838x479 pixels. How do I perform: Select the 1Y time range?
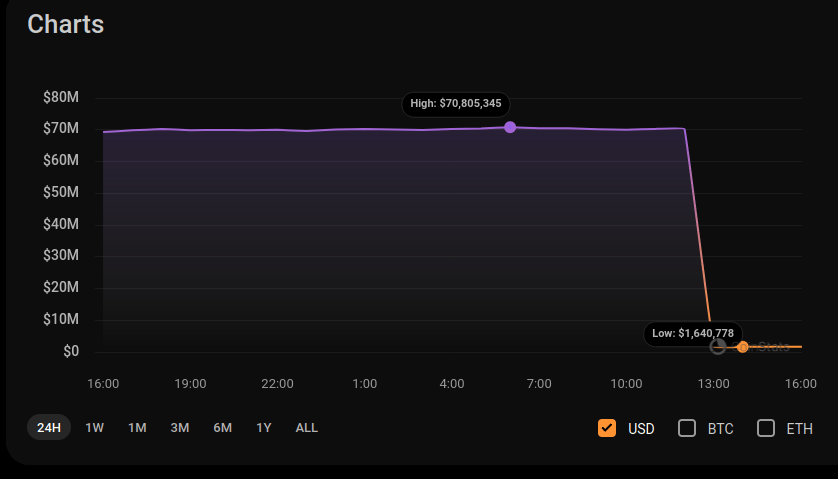click(264, 428)
